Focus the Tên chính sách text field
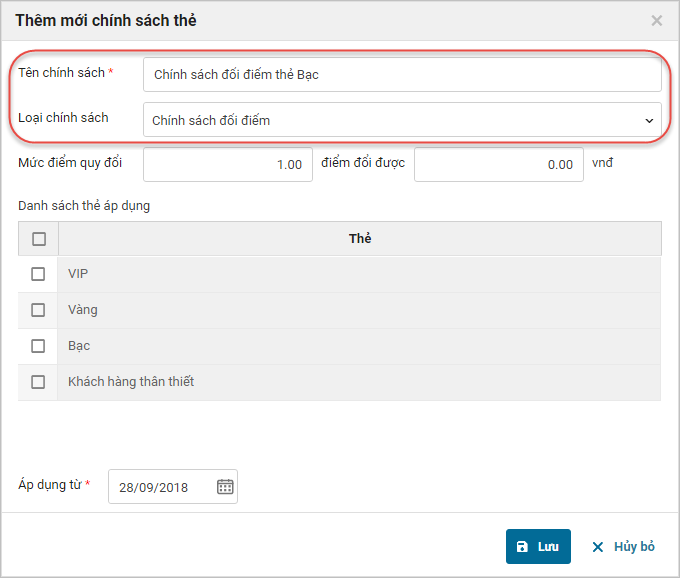This screenshot has height=578, width=680. (x=402, y=75)
